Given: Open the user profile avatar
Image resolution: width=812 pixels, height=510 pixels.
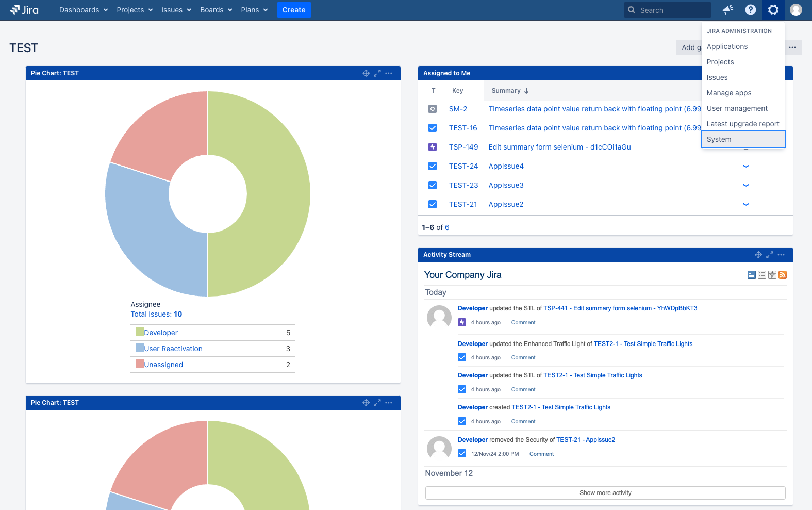Looking at the screenshot, I should point(796,10).
